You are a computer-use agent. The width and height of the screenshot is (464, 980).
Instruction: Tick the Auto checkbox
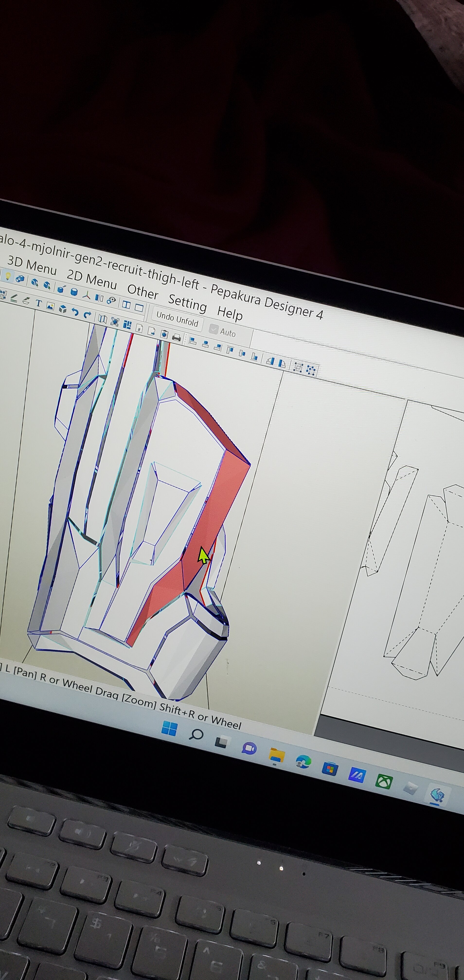(214, 329)
